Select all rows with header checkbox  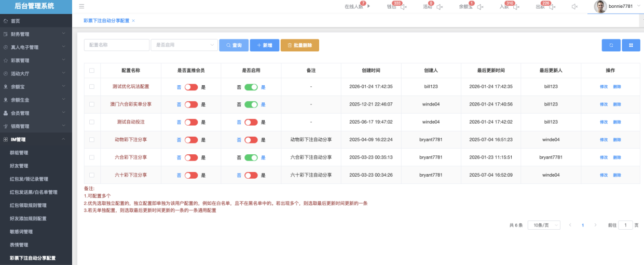point(92,70)
